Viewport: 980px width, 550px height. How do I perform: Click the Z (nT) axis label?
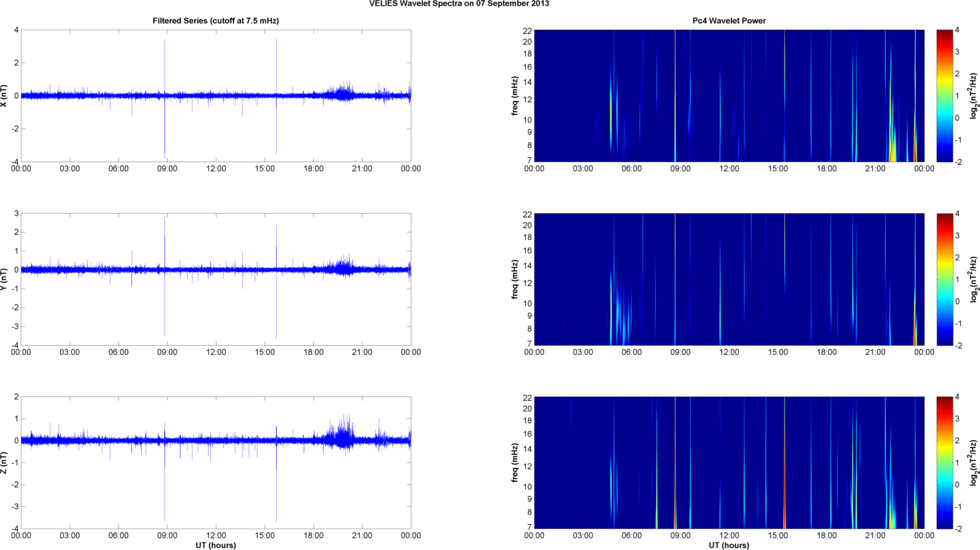coord(5,463)
